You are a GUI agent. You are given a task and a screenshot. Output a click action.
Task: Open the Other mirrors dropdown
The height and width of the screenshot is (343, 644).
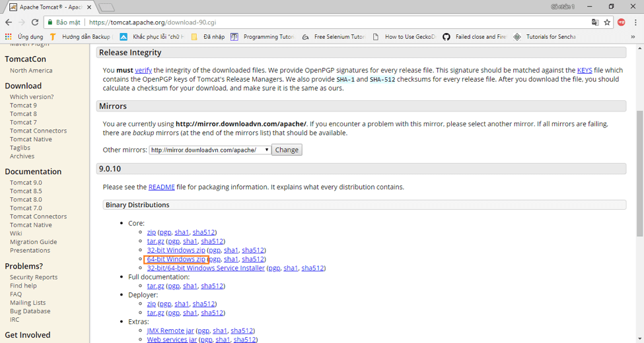(x=210, y=150)
